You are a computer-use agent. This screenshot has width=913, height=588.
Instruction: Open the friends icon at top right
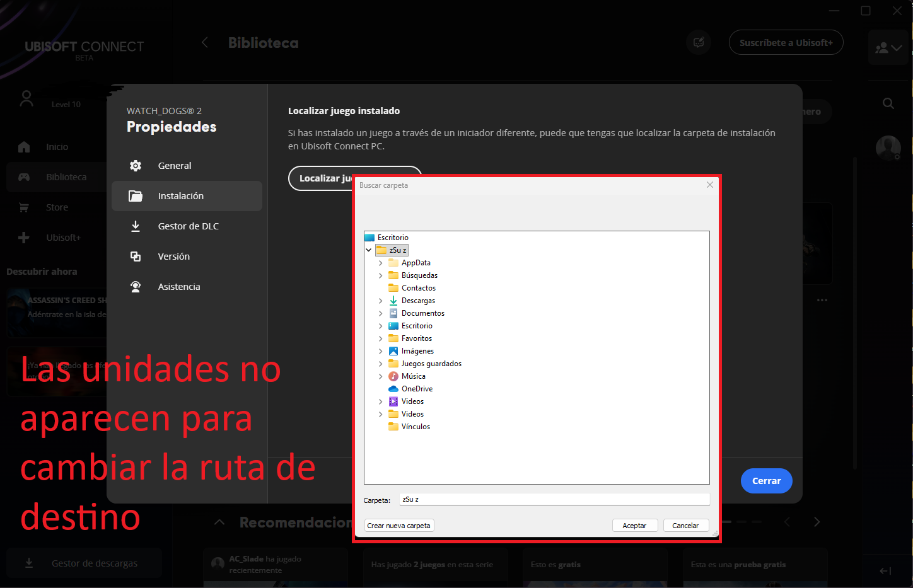(x=888, y=48)
